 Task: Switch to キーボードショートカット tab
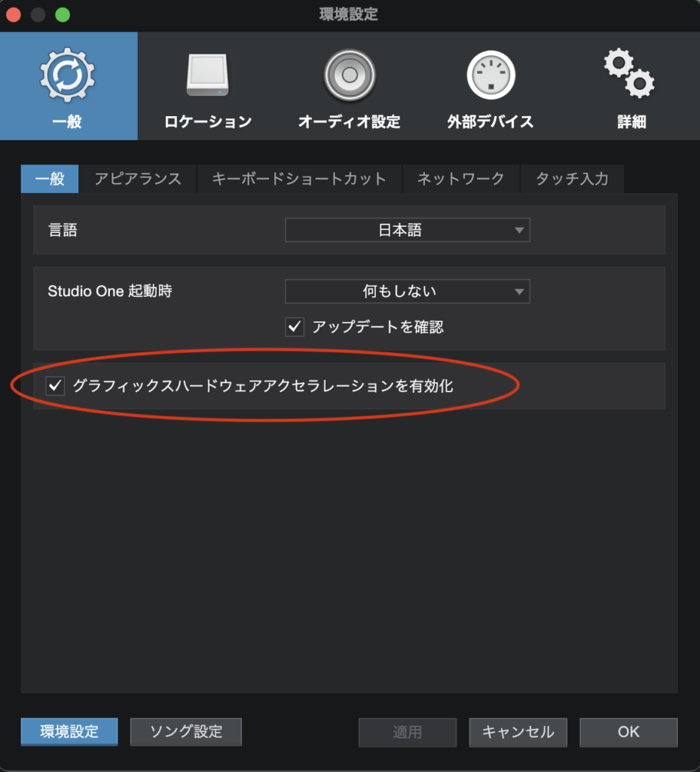click(299, 179)
